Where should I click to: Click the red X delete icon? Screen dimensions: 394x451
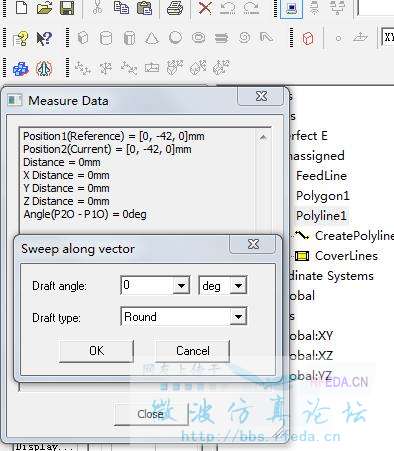click(x=205, y=7)
